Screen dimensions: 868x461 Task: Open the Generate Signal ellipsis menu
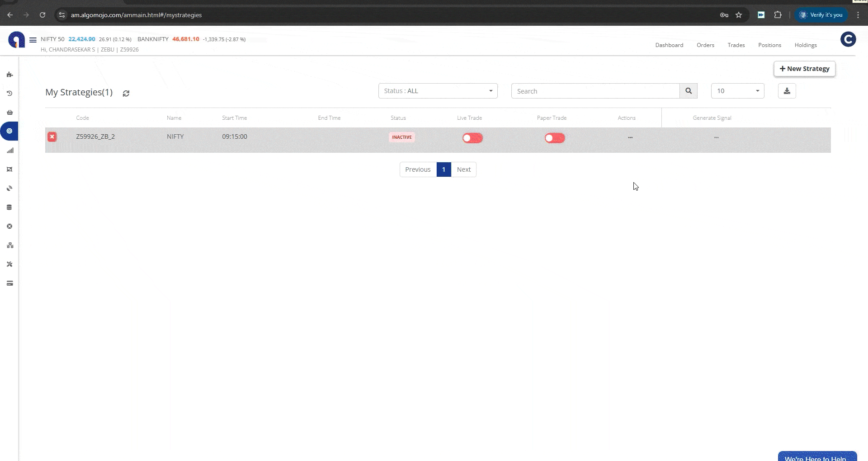pos(716,137)
